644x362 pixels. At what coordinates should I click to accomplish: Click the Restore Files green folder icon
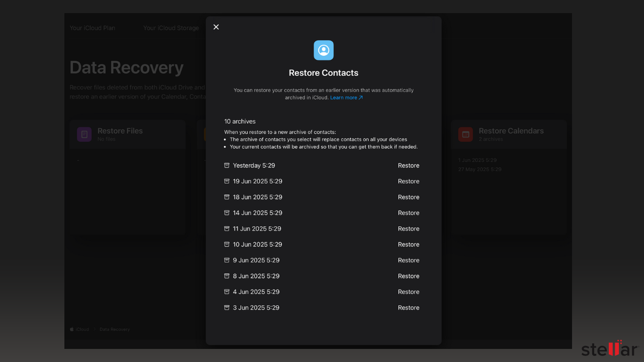point(84,134)
